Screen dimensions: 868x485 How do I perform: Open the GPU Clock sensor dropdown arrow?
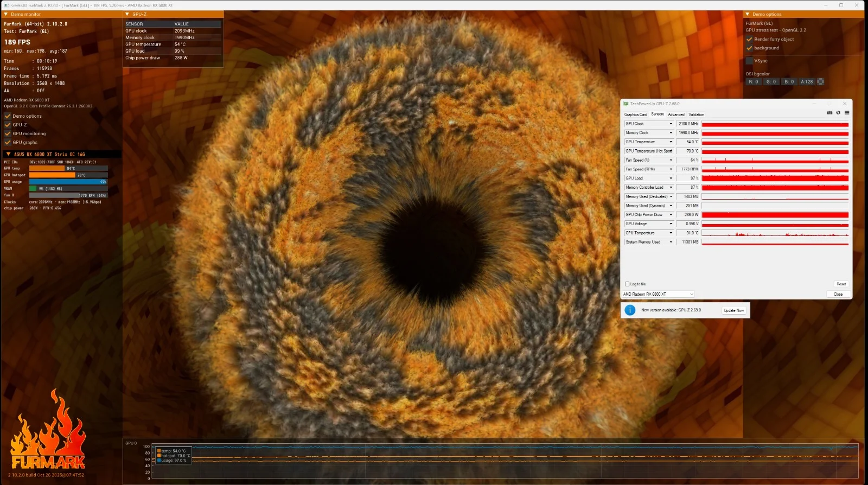tap(671, 124)
